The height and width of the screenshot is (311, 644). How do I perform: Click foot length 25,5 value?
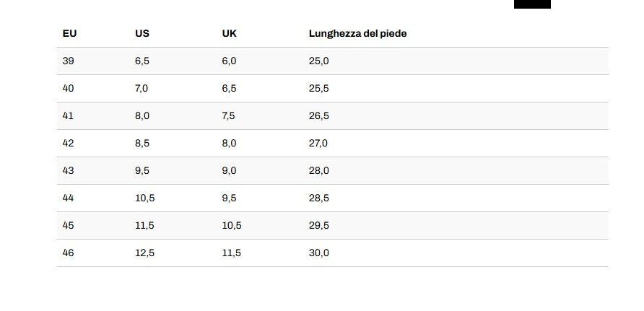click(x=318, y=89)
